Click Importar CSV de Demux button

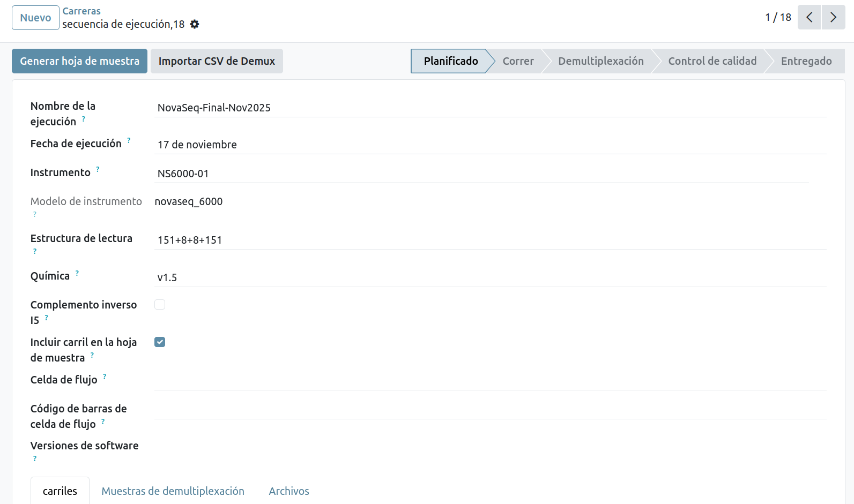(x=217, y=61)
